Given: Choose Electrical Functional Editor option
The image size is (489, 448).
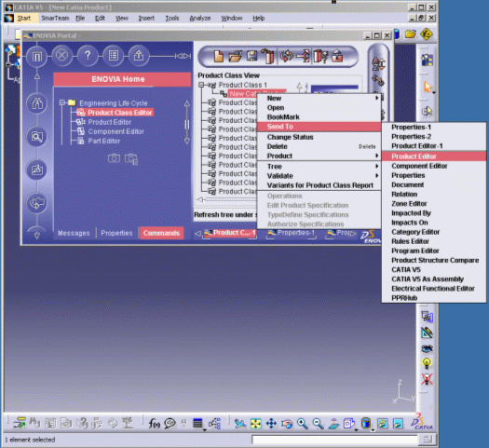Looking at the screenshot, I should click(434, 289).
